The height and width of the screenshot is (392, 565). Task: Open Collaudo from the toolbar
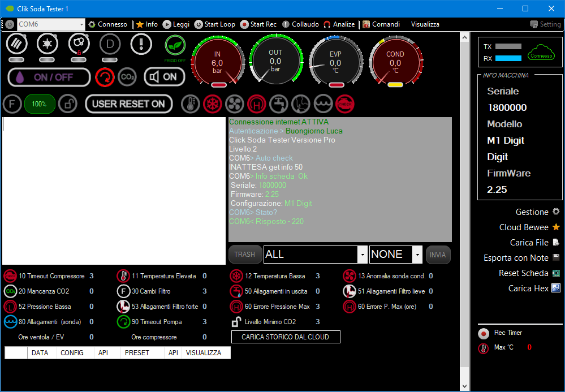[x=300, y=24]
